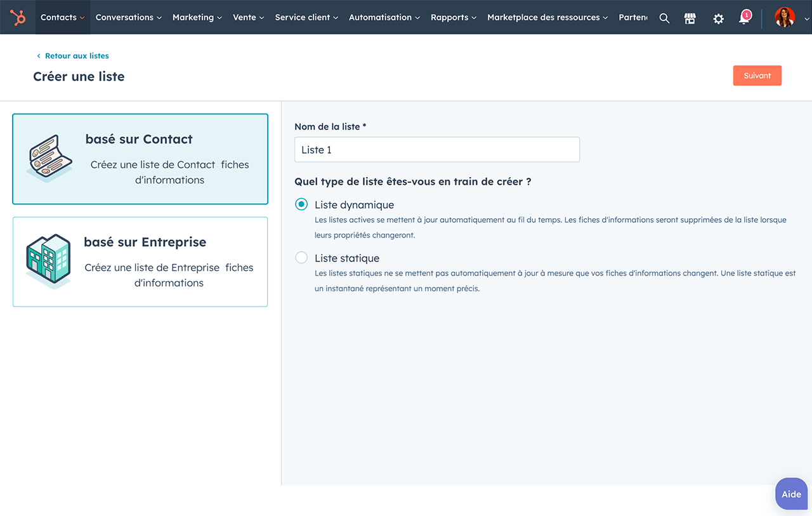Expand the Contacts menu
812x516 pixels.
point(62,17)
